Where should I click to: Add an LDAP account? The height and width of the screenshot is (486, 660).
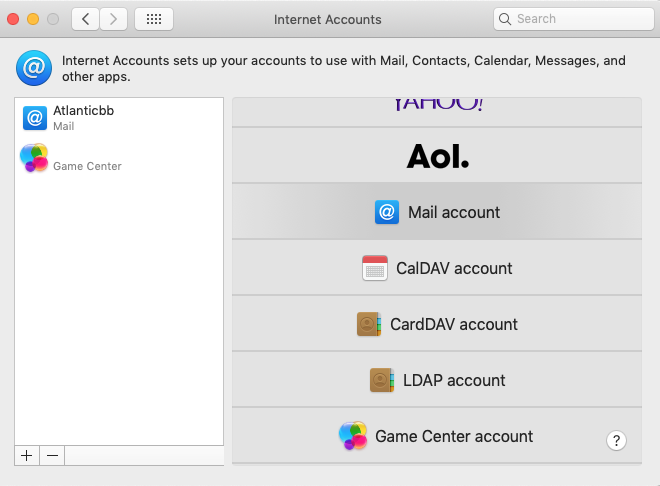437,380
